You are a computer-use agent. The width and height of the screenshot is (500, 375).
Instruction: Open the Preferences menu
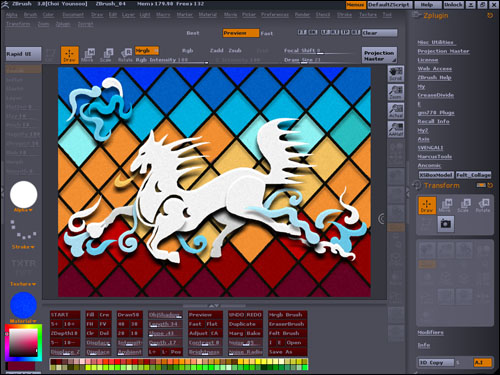275,15
